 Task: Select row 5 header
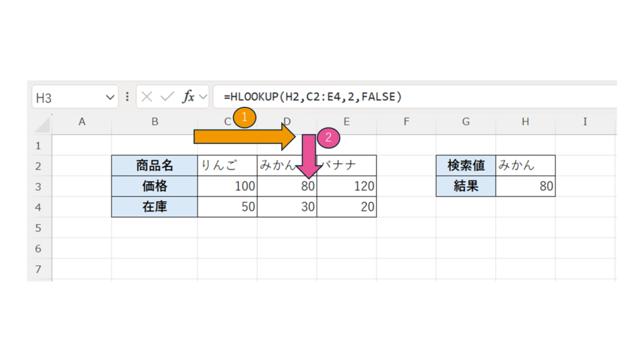[x=39, y=228]
